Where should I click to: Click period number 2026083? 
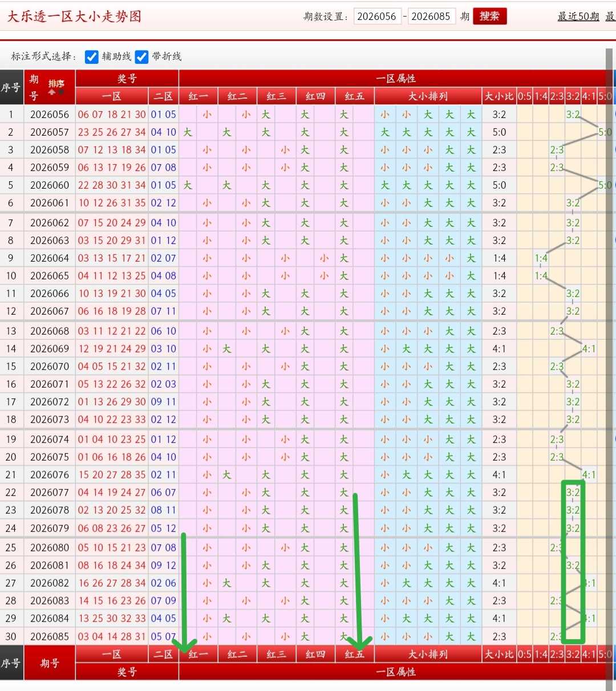[x=50, y=601]
